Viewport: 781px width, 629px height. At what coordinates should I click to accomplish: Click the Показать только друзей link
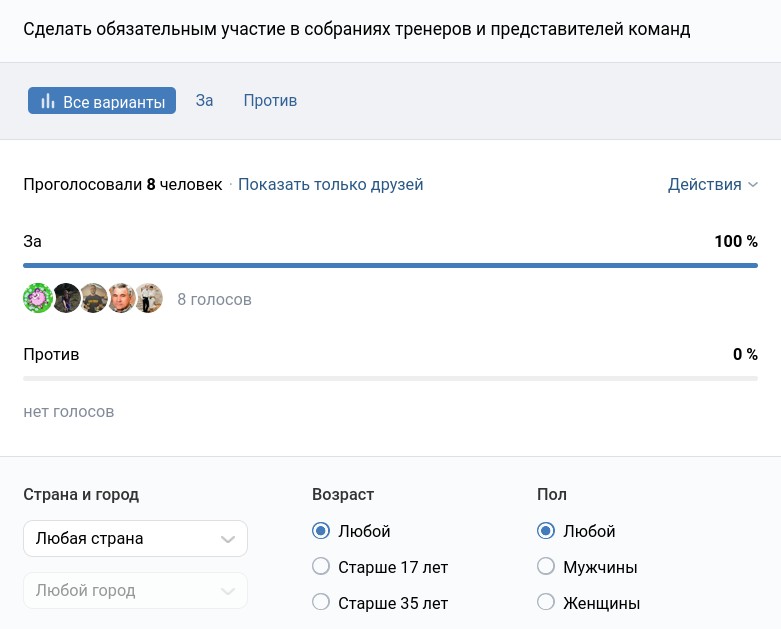point(330,185)
